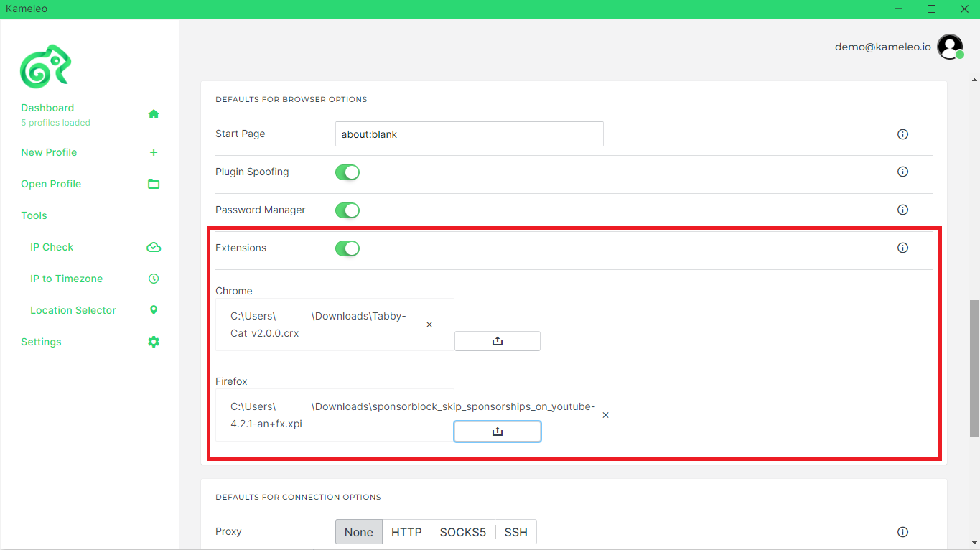The width and height of the screenshot is (980, 550).
Task: Click the IP to Timezone clock icon
Action: click(154, 279)
